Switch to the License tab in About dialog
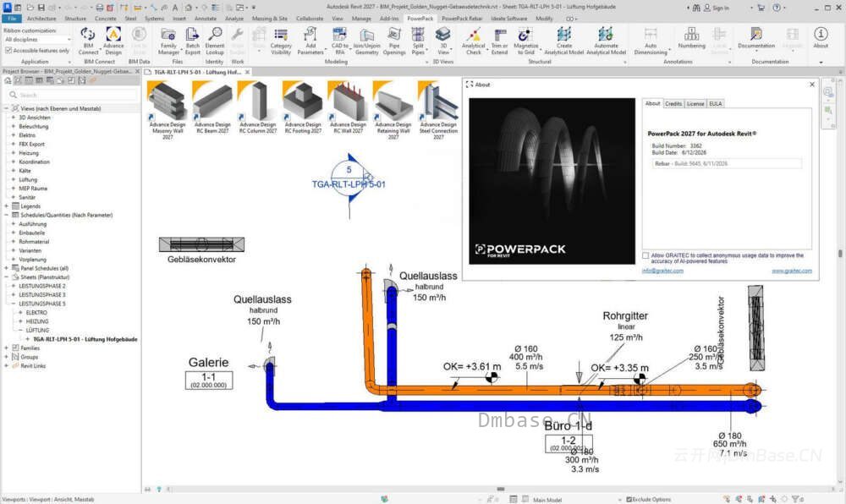This screenshot has height=504, width=846. [695, 103]
